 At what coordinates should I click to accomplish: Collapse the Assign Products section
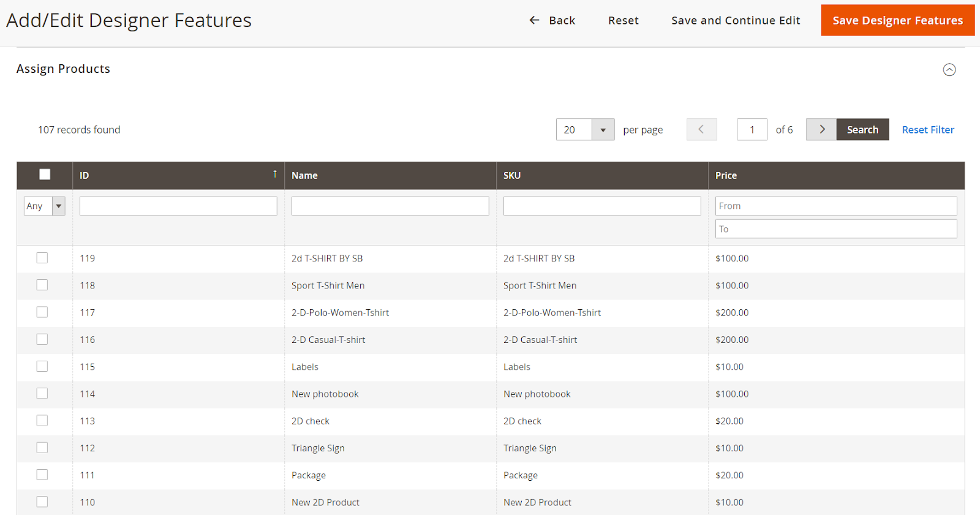tap(949, 70)
